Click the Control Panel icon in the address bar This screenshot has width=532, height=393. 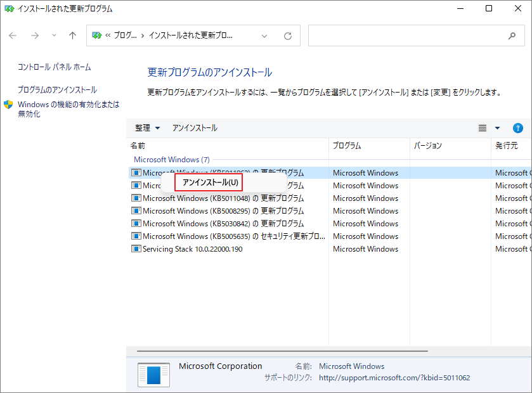(96, 35)
